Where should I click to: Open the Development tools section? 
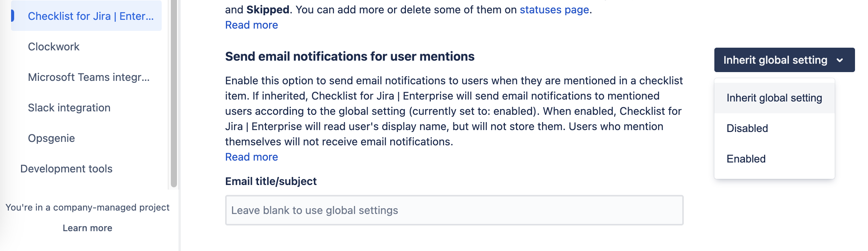(66, 169)
